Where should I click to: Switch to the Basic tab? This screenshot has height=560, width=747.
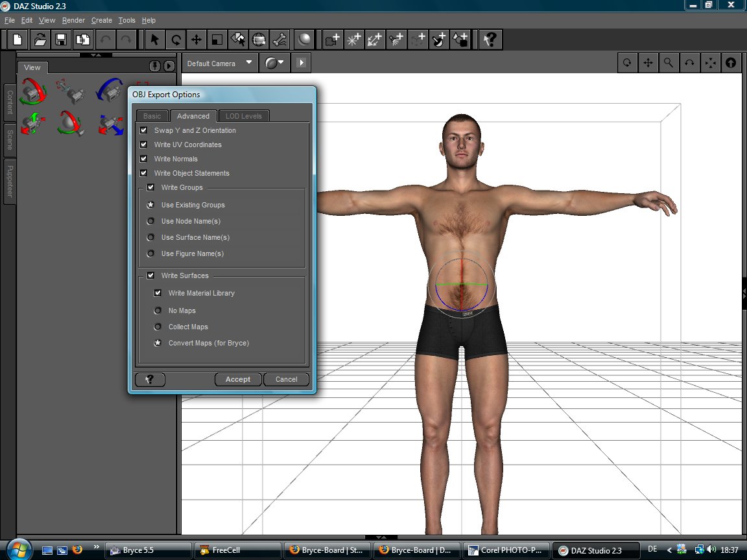(x=152, y=116)
